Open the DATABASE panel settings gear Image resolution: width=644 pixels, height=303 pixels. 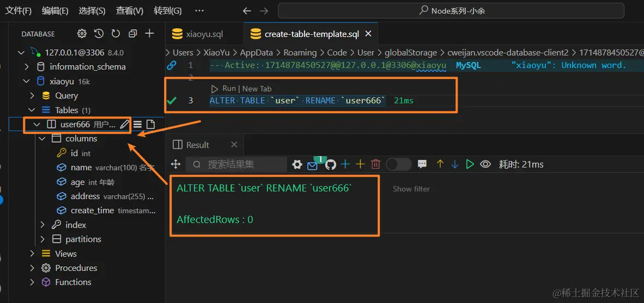(x=82, y=34)
